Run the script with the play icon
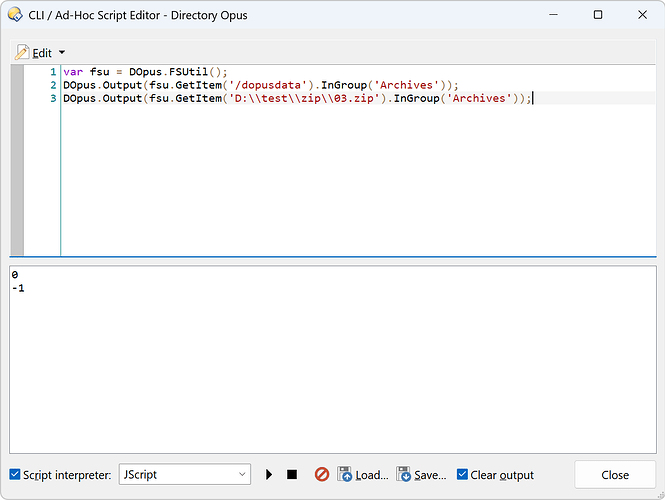This screenshot has height=500, width=665. (x=269, y=475)
